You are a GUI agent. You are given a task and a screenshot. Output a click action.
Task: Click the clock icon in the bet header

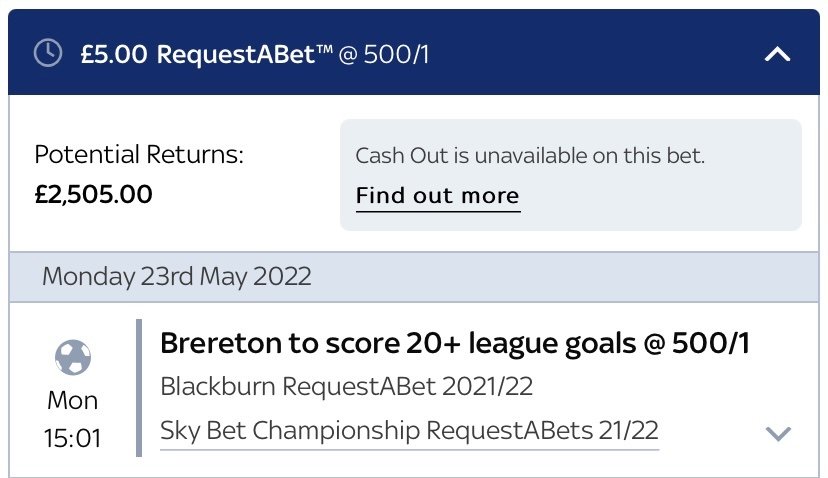(48, 54)
